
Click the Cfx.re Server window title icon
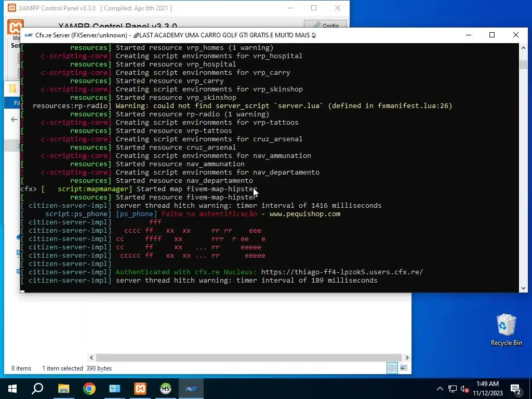click(x=29, y=35)
